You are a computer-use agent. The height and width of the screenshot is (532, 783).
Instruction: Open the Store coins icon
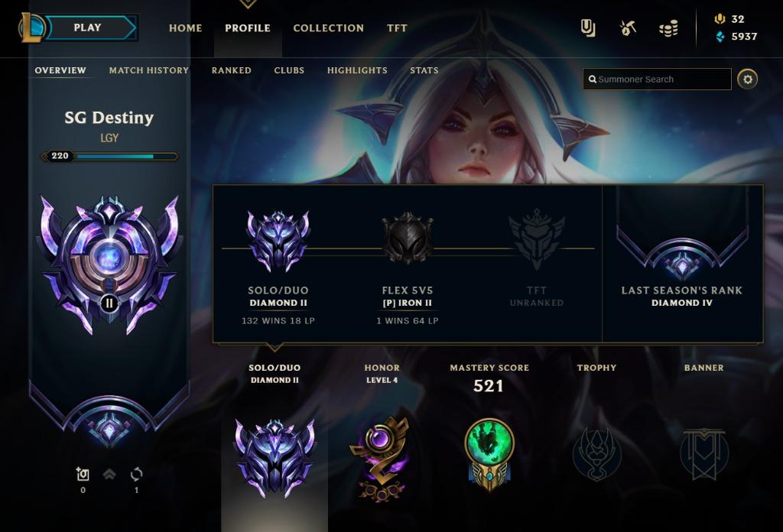(x=668, y=28)
